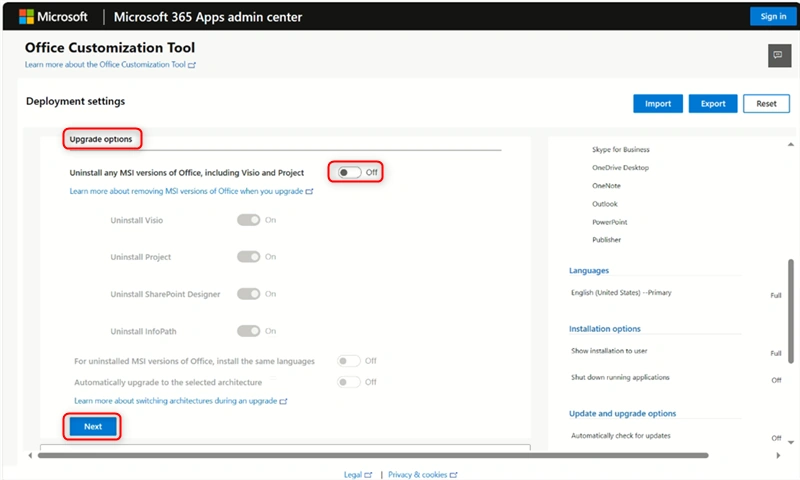Click Show installation to user entry
This screenshot has height=480, width=800.
pyautogui.click(x=609, y=351)
